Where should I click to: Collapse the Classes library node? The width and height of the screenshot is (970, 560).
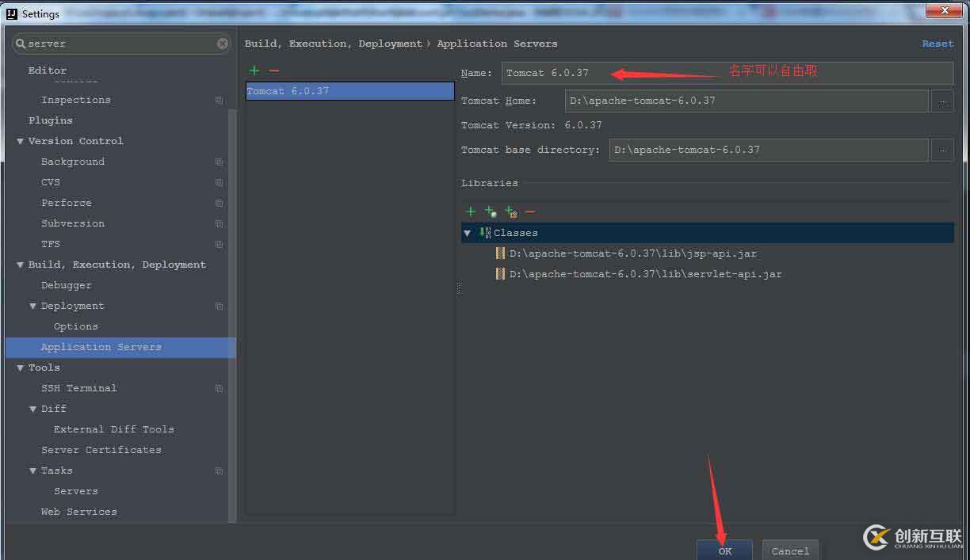tap(467, 233)
